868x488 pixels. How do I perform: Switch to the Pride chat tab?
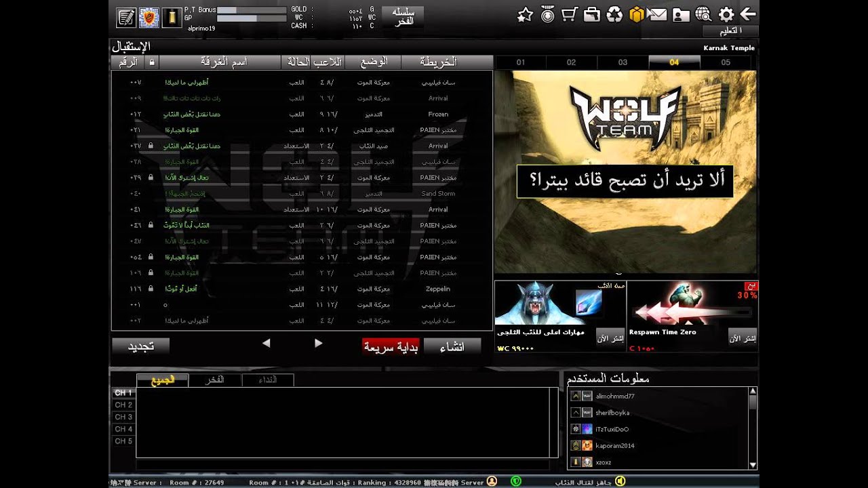point(215,380)
